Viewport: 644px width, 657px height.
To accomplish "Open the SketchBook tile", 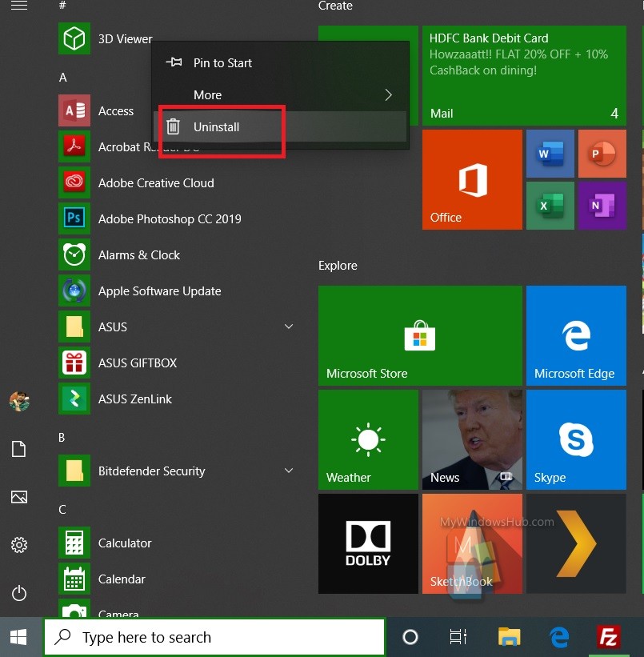I will pyautogui.click(x=472, y=543).
